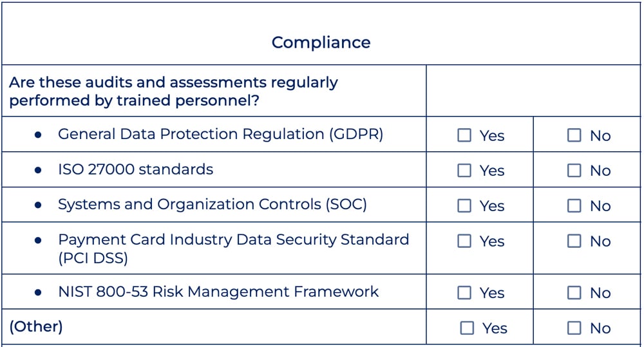
Task: Click the audits and assessments question text
Action: click(173, 91)
